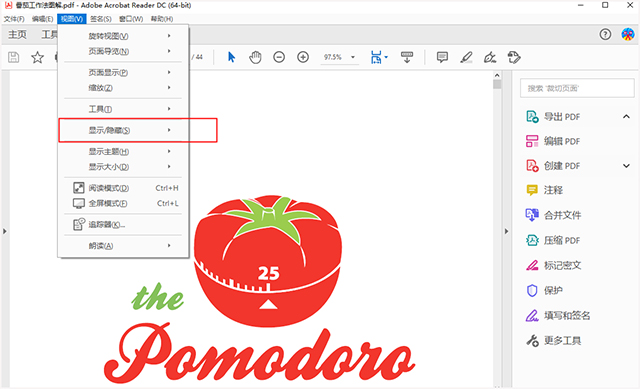Collapse the 导出 PDF section chevron
The image size is (640, 389).
[626, 117]
